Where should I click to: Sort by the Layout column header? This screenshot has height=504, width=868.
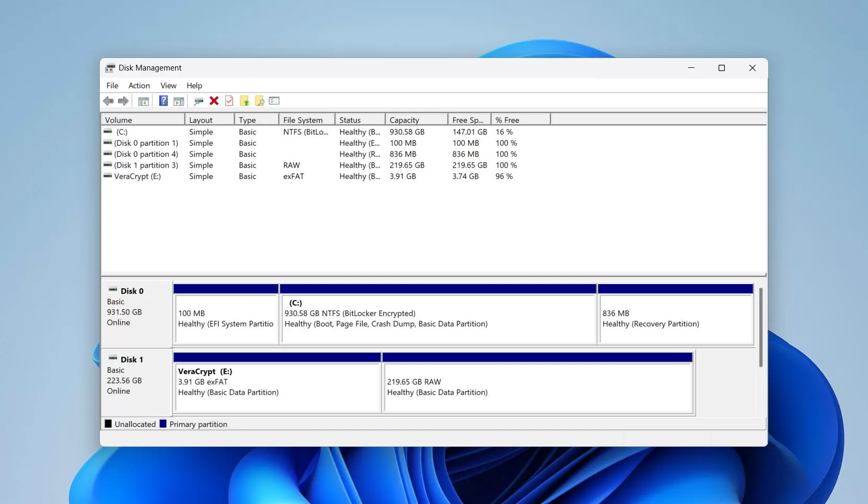click(x=210, y=120)
